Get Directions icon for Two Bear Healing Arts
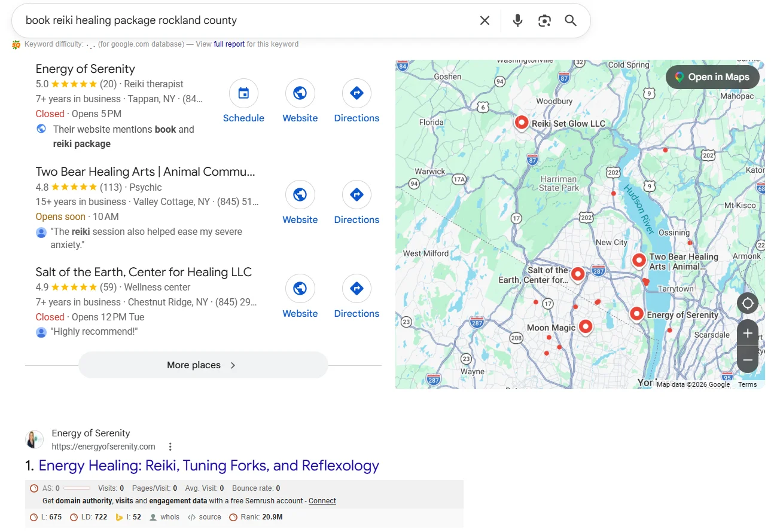 click(356, 195)
